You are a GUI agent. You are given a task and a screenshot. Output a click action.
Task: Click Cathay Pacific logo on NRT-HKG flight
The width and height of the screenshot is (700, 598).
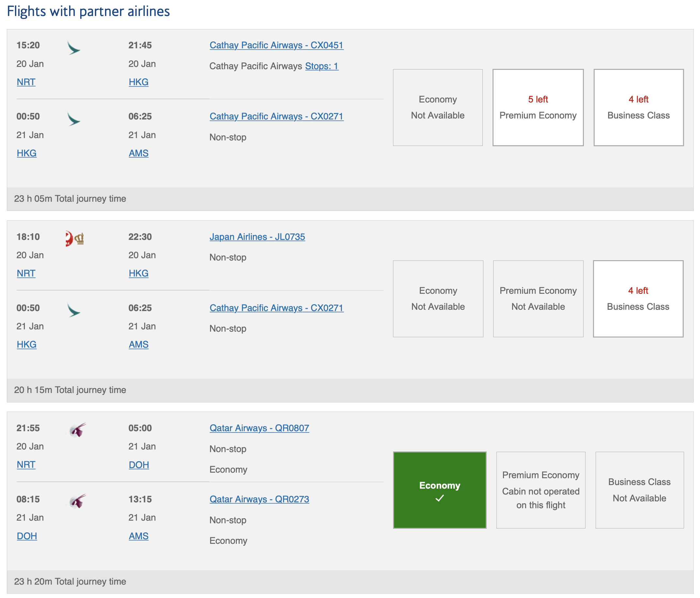73,48
